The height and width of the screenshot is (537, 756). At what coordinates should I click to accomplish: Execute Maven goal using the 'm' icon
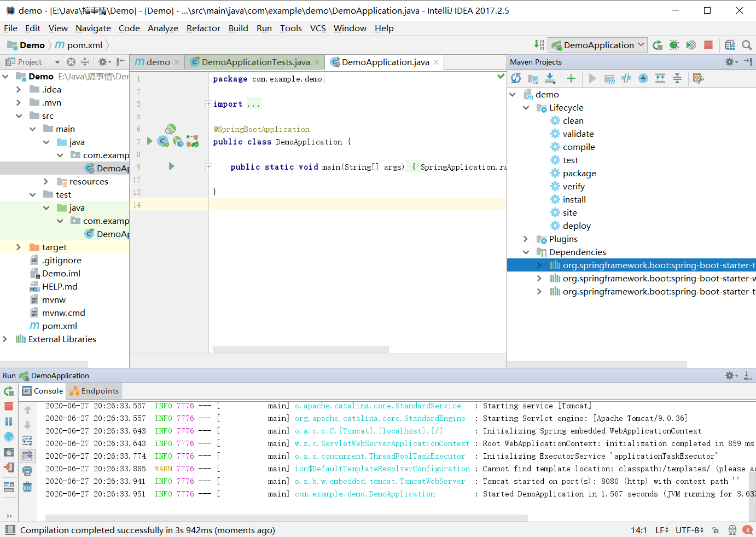(x=609, y=78)
